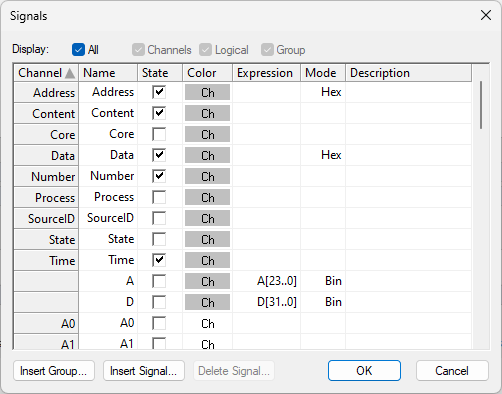Uncheck the Data row State checkbox
502x394 pixels.
pyautogui.click(x=159, y=155)
